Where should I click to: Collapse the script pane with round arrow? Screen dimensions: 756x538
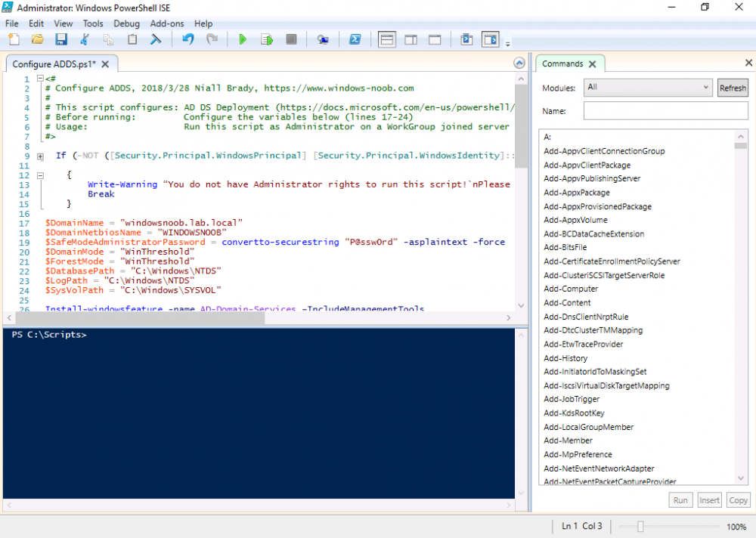519,63
